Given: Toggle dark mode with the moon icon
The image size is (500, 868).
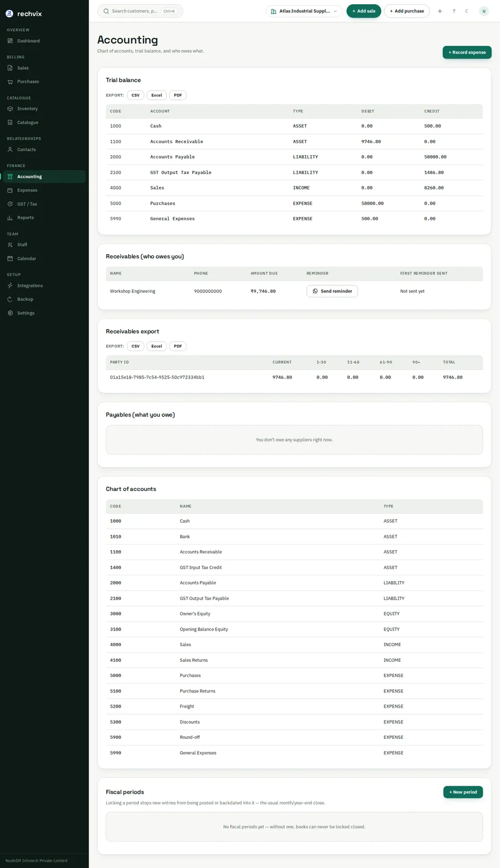Looking at the screenshot, I should click(x=467, y=11).
